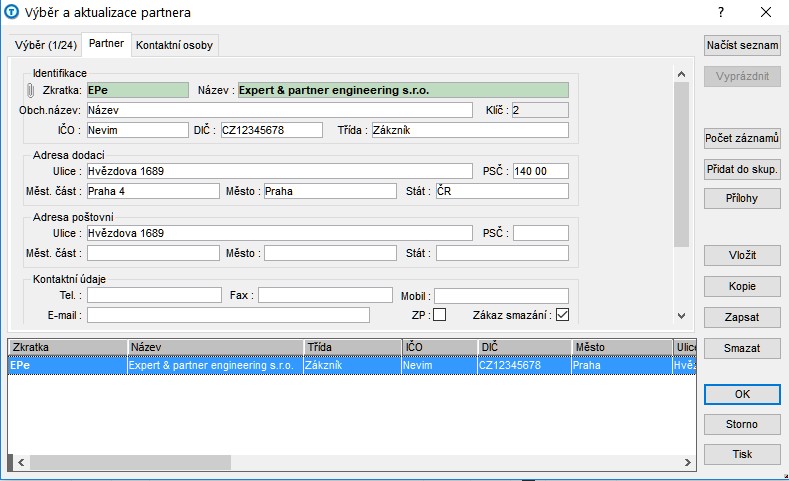Sort by the Název column header
The image size is (789, 481).
coord(215,347)
